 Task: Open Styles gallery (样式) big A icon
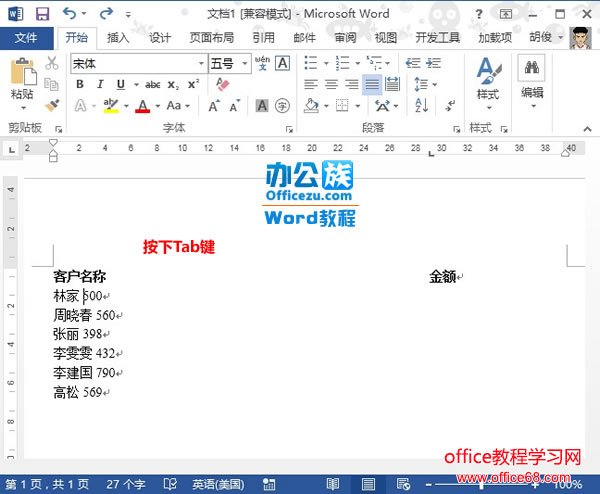pos(488,71)
